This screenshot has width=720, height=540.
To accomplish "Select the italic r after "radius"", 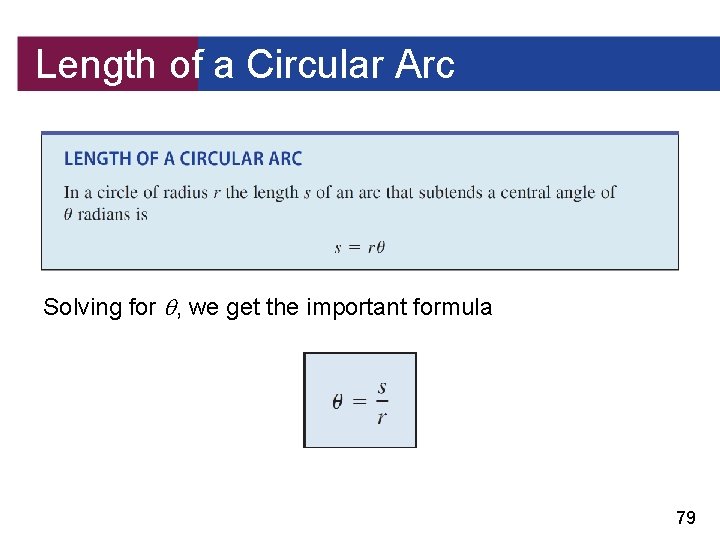I will point(217,193).
